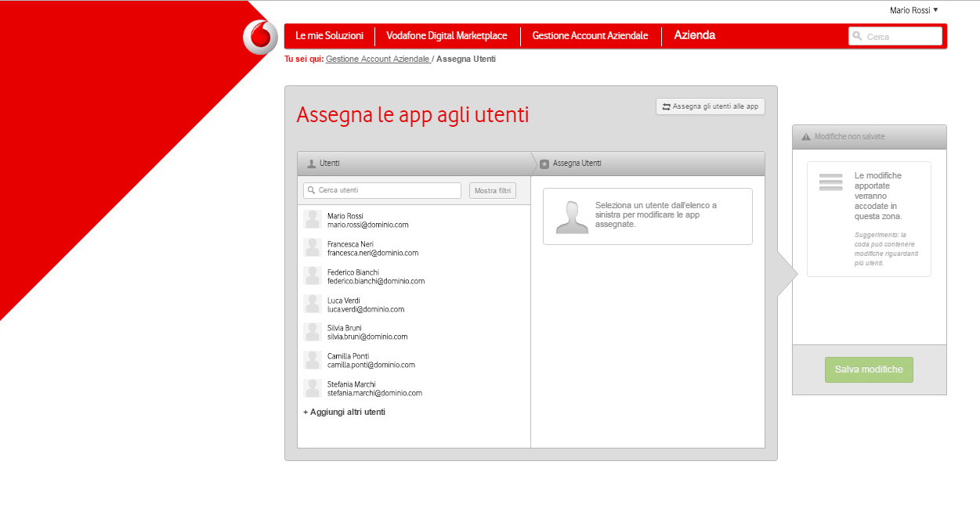Click Francesca Neri's avatar icon
The height and width of the screenshot is (508, 980).
click(x=313, y=248)
